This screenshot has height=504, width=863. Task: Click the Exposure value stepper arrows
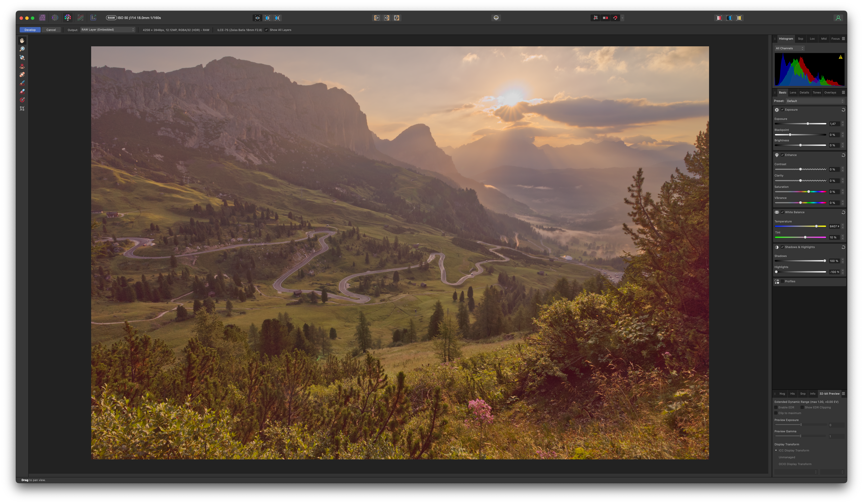point(843,124)
